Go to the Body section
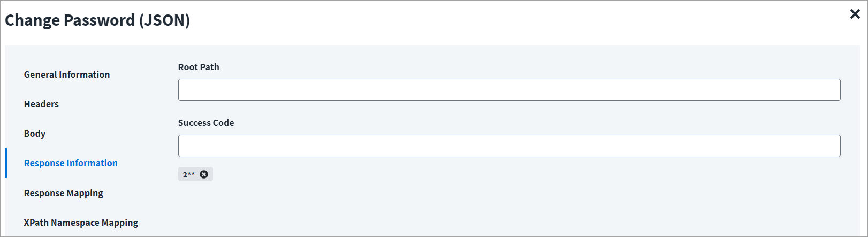Viewport: 868px width, 237px height. tap(35, 134)
